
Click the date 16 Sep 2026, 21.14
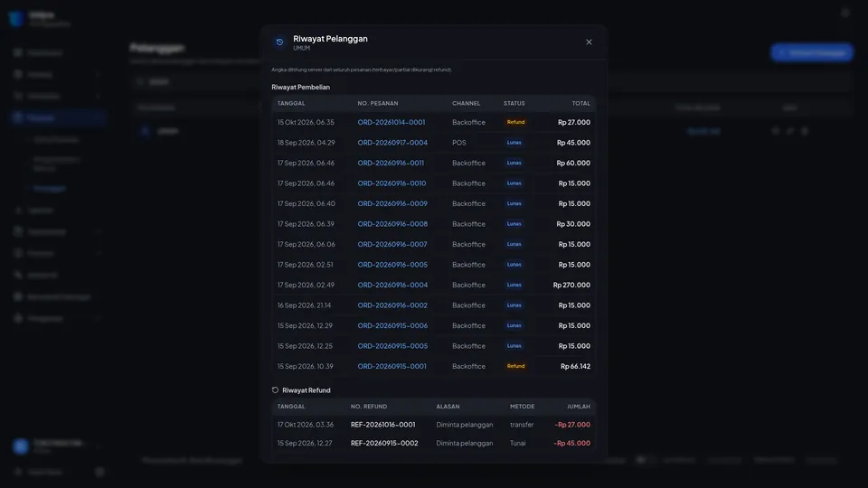(x=304, y=305)
